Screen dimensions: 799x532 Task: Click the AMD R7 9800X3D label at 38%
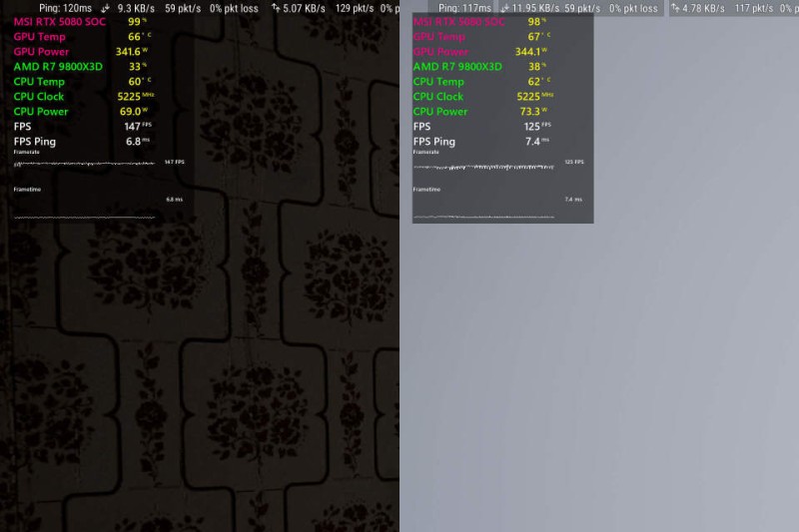click(x=457, y=67)
